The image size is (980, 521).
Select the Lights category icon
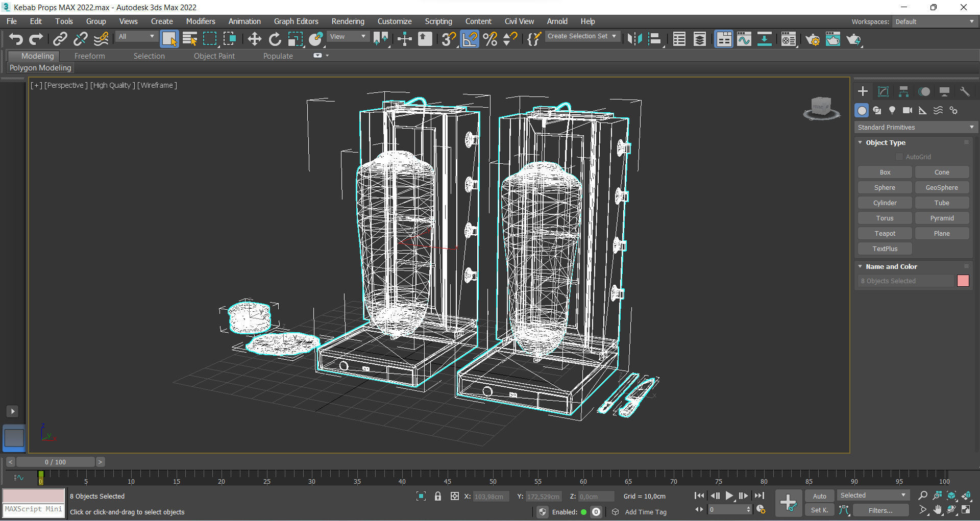[x=892, y=110]
